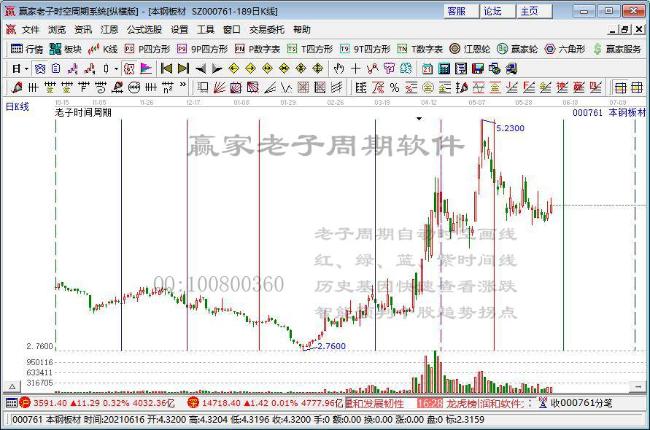The width and height of the screenshot is (650, 430).
Task: Open the 帮助 menu
Action: pos(301,30)
